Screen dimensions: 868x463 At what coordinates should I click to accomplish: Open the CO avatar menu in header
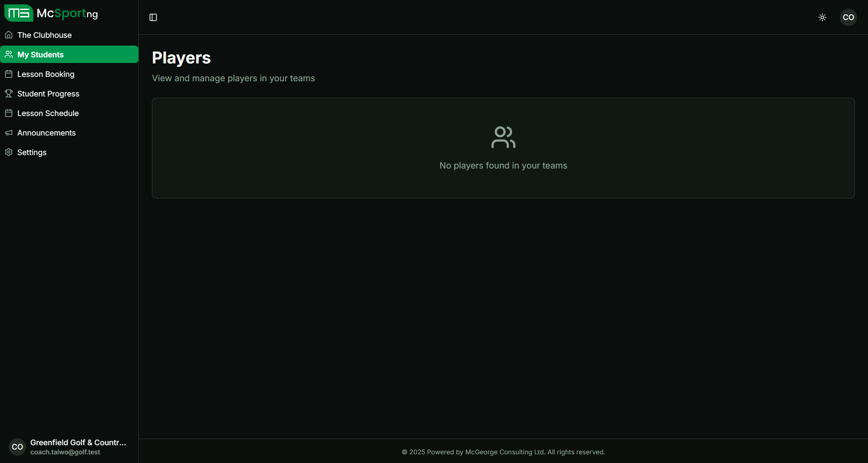(848, 17)
